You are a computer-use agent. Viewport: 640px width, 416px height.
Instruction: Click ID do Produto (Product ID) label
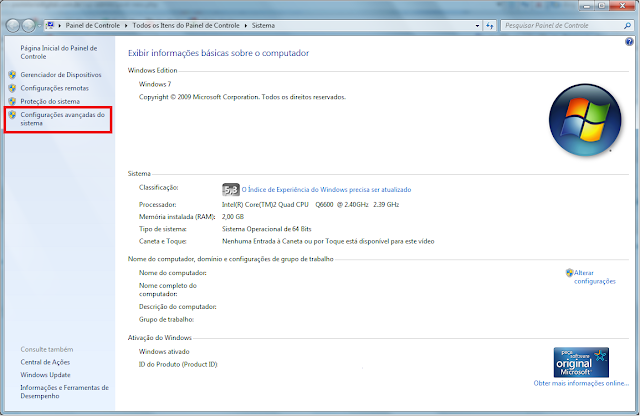(178, 364)
